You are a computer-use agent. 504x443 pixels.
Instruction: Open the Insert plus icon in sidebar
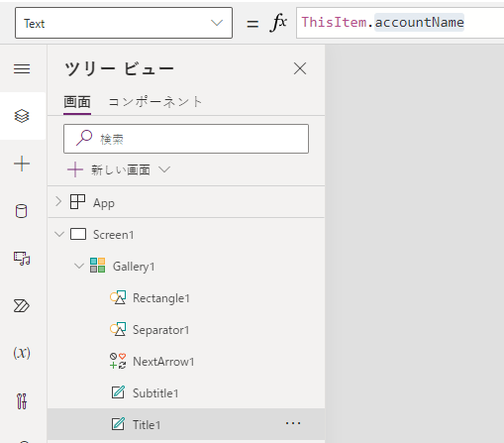[x=22, y=164]
